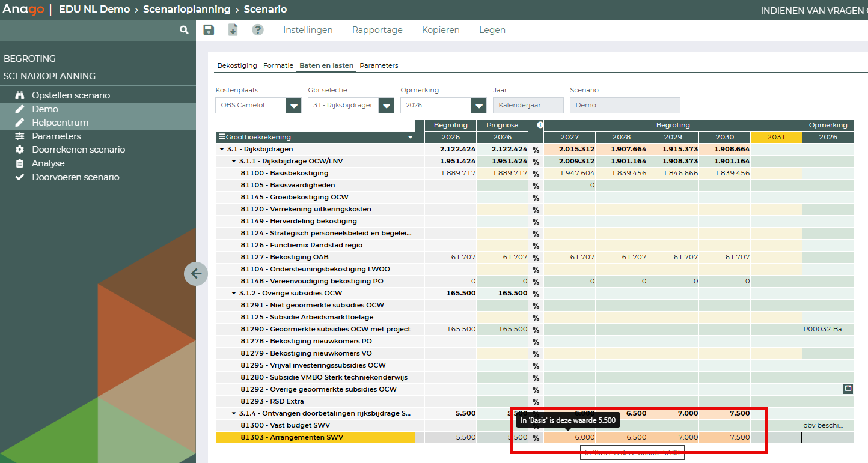Click the download/export icon in toolbar
This screenshot has height=463, width=868.
point(233,30)
